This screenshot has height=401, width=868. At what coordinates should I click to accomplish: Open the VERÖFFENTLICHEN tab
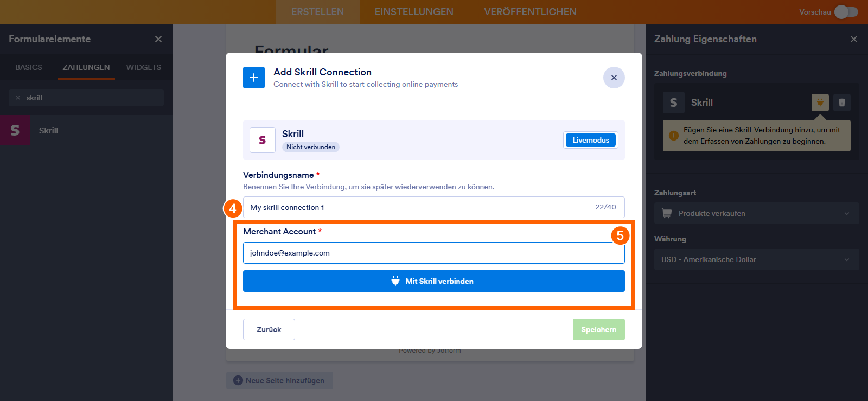tap(530, 12)
